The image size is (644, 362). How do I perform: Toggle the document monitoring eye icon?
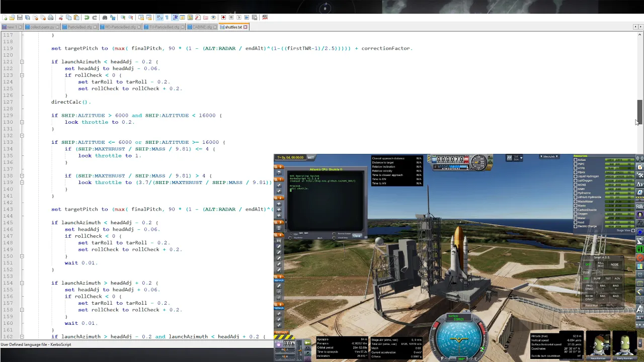pyautogui.click(x=213, y=17)
